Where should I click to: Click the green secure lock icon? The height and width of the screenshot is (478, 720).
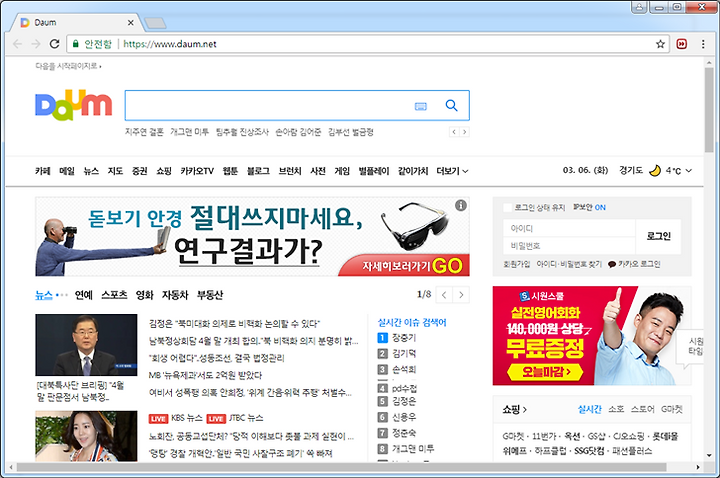click(76, 44)
